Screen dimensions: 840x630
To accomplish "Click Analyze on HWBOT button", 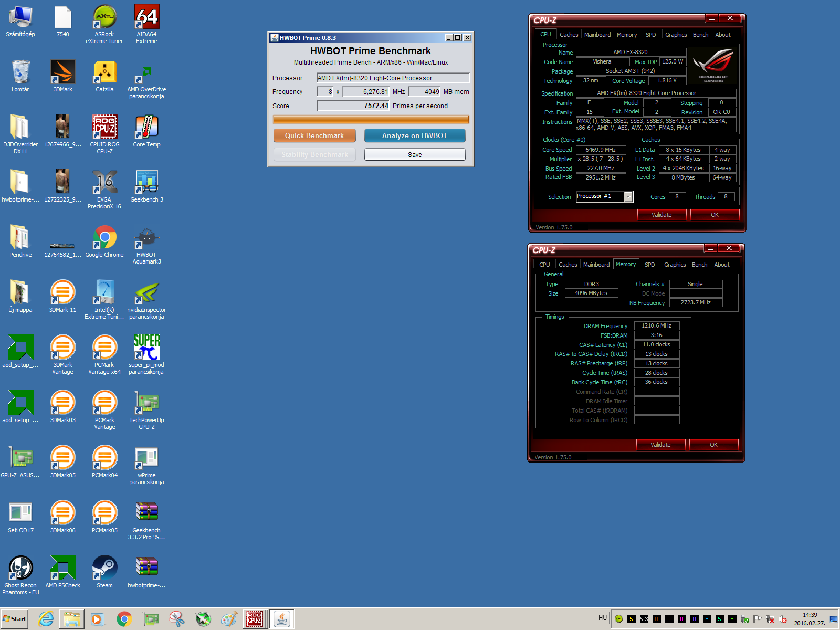I will (415, 135).
